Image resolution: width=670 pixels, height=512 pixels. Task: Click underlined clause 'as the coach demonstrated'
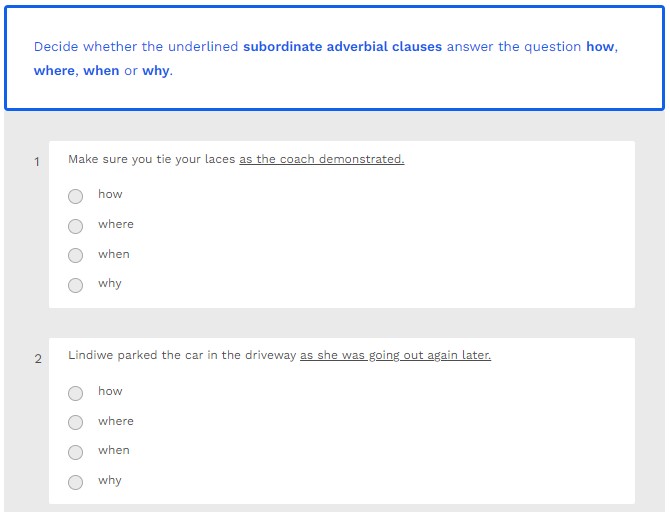[321, 159]
